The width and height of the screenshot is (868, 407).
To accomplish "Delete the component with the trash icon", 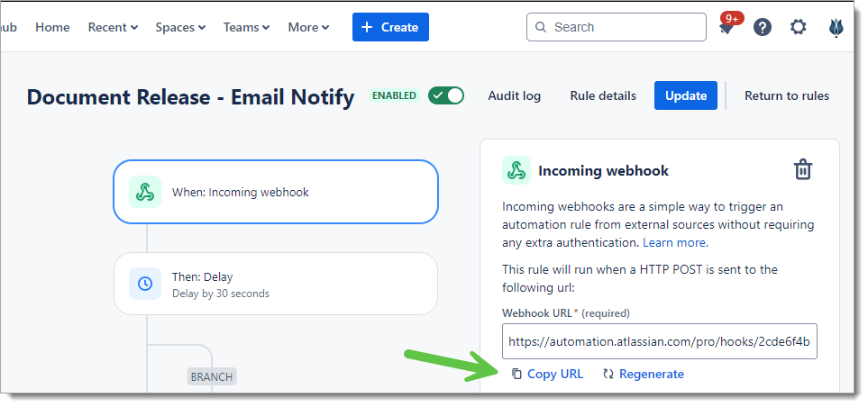I will 803,169.
